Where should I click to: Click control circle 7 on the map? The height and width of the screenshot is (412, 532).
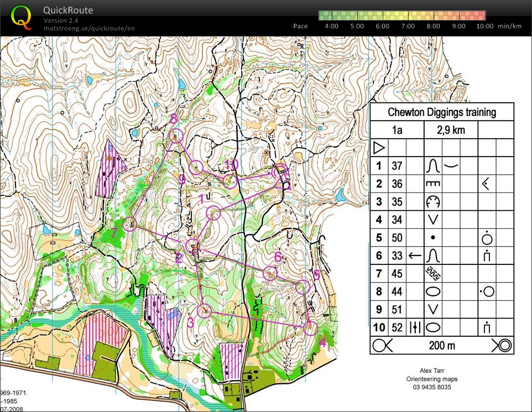(x=129, y=224)
